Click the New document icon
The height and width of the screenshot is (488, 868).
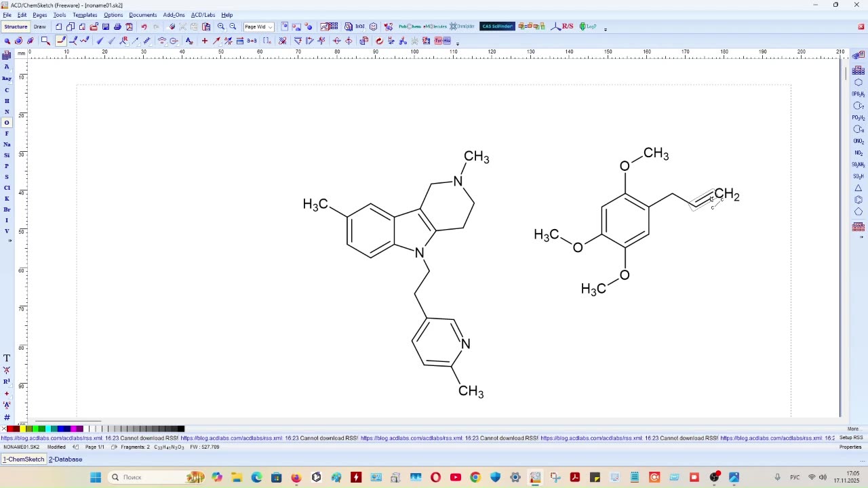(x=59, y=26)
